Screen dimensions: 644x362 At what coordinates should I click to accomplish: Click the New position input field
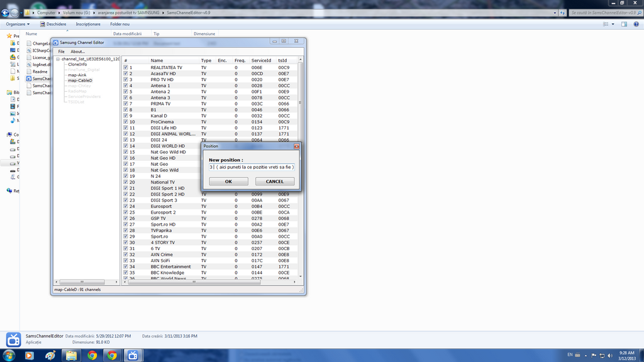click(x=252, y=167)
